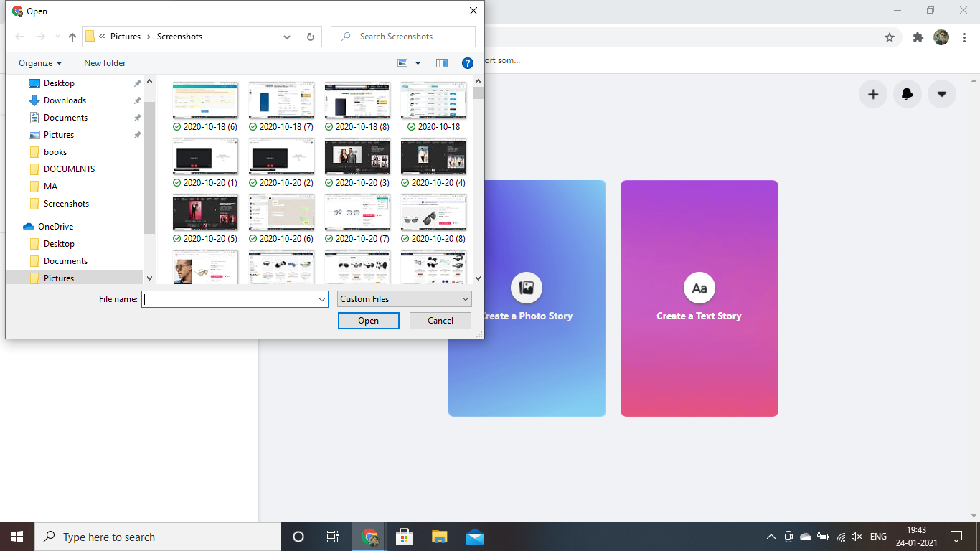The height and width of the screenshot is (551, 980).
Task: Select the 2020-10-20 (3) screenshot thumbnail
Action: [x=357, y=158]
